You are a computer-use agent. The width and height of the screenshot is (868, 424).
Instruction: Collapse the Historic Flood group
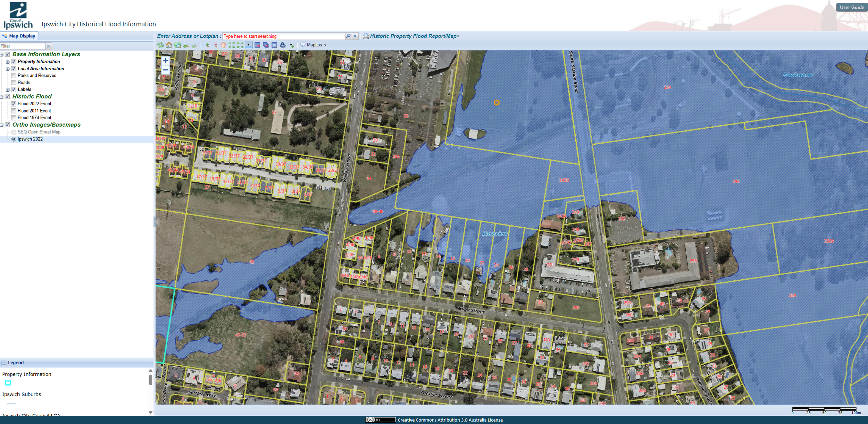coord(2,97)
